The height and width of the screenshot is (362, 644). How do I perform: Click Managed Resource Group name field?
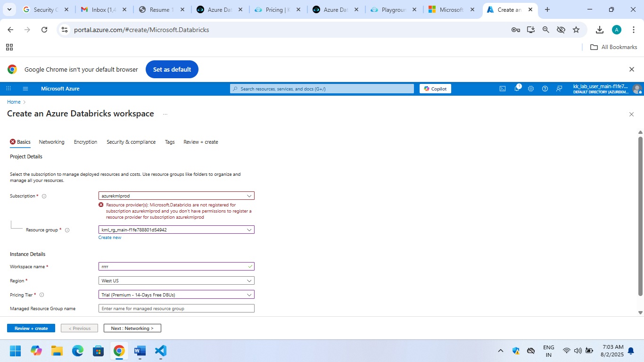[x=176, y=308]
